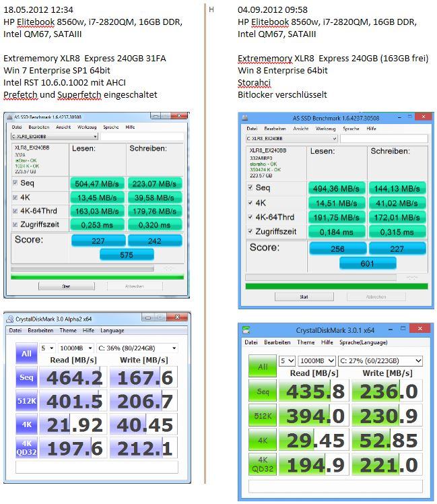The width and height of the screenshot is (437, 504).
Task: Open Datei menu in left AS SSD window
Action: pos(17,127)
